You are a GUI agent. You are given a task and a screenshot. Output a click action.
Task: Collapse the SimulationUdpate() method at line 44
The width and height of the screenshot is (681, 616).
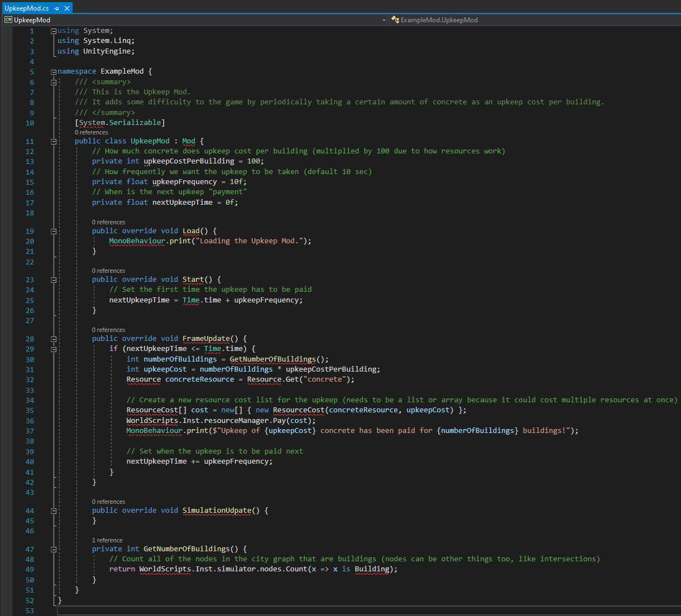(54, 511)
